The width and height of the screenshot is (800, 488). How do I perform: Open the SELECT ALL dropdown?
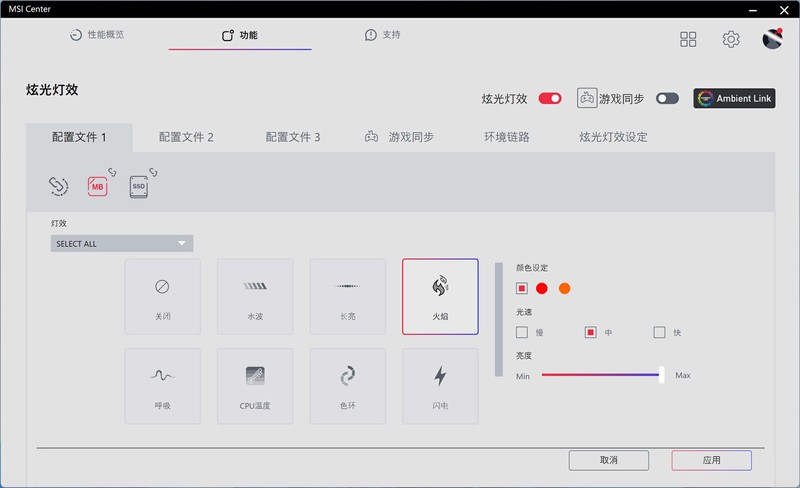pos(121,243)
